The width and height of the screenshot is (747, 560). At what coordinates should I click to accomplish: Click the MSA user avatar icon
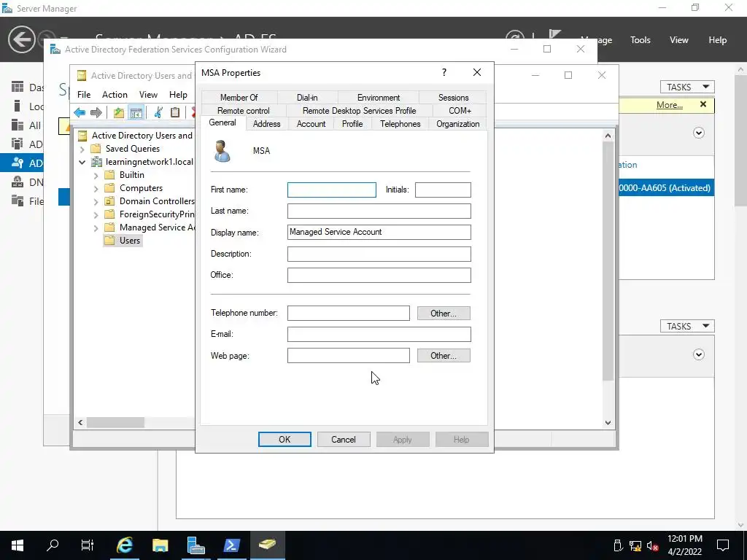pos(222,152)
